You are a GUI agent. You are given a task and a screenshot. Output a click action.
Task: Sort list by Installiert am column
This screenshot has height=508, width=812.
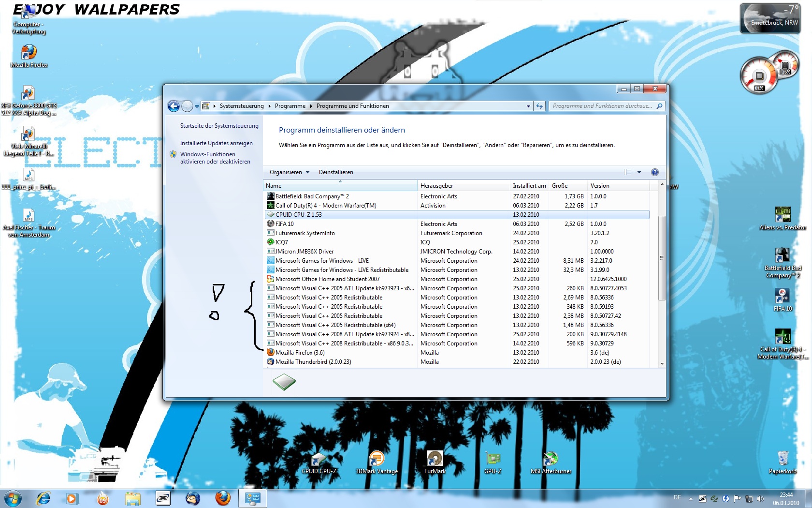[529, 186]
